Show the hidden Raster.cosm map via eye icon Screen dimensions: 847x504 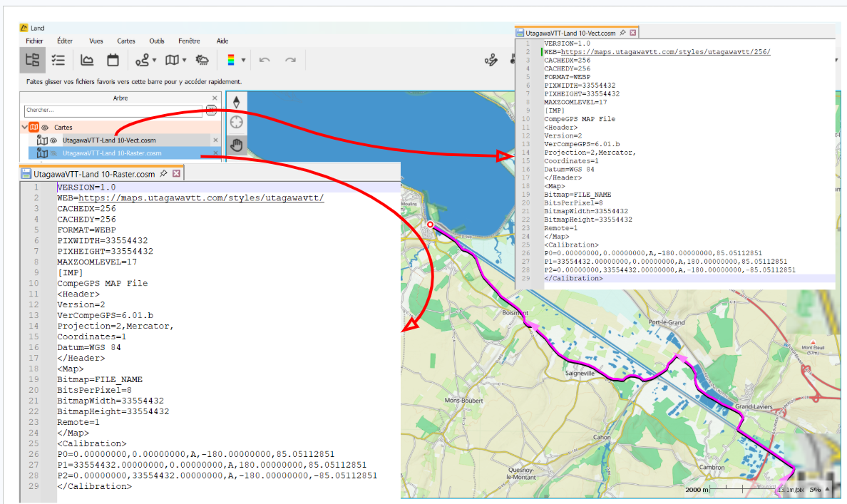click(x=53, y=153)
